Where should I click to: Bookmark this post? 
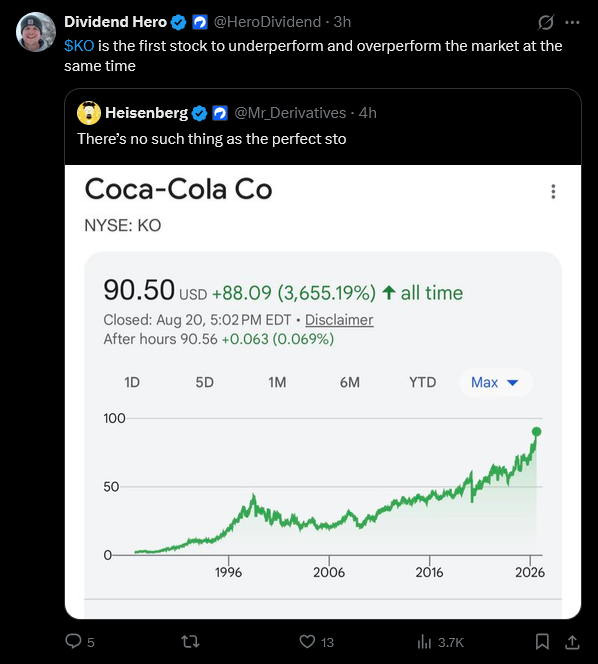pos(542,642)
